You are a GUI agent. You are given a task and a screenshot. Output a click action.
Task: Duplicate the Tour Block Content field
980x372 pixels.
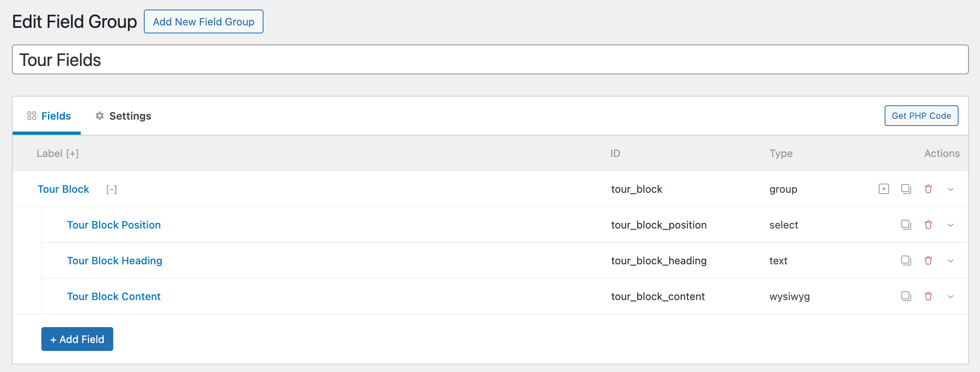coord(906,296)
